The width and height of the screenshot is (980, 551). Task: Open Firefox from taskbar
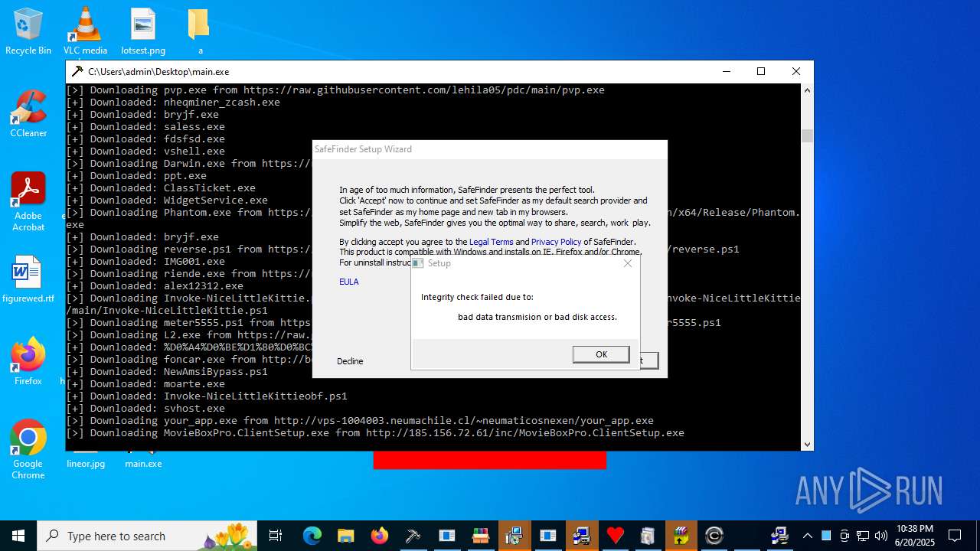[379, 536]
